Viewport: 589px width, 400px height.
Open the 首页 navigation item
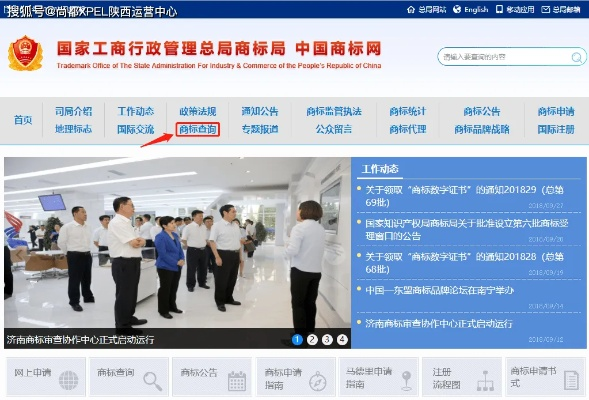(x=23, y=120)
